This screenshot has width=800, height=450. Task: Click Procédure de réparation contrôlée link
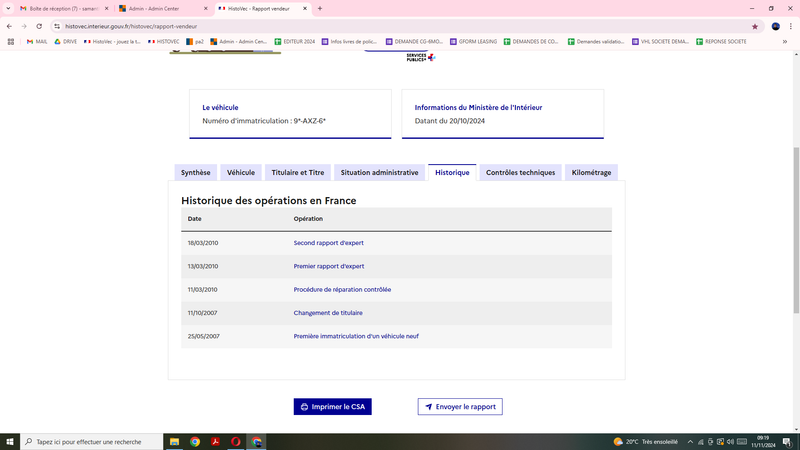tap(342, 289)
